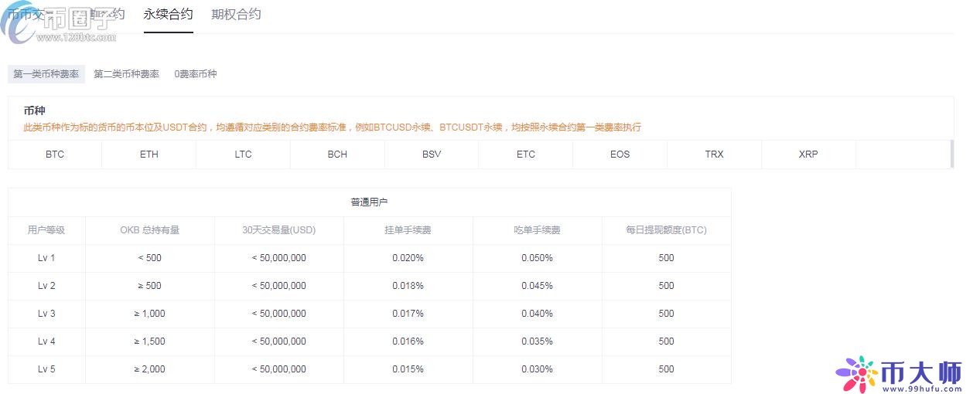Click the 挂单手续费 column header

click(408, 230)
